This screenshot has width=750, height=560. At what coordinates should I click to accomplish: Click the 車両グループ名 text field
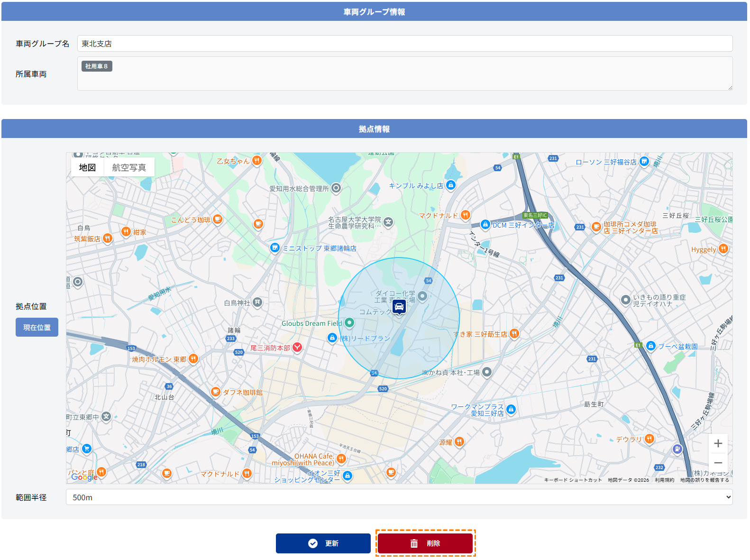pos(404,44)
